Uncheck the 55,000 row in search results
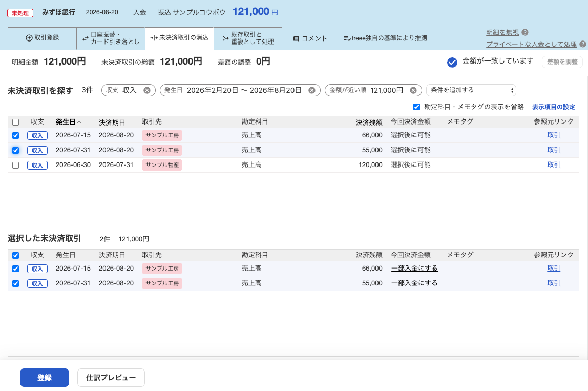The height and width of the screenshot is (391, 588). pos(15,151)
